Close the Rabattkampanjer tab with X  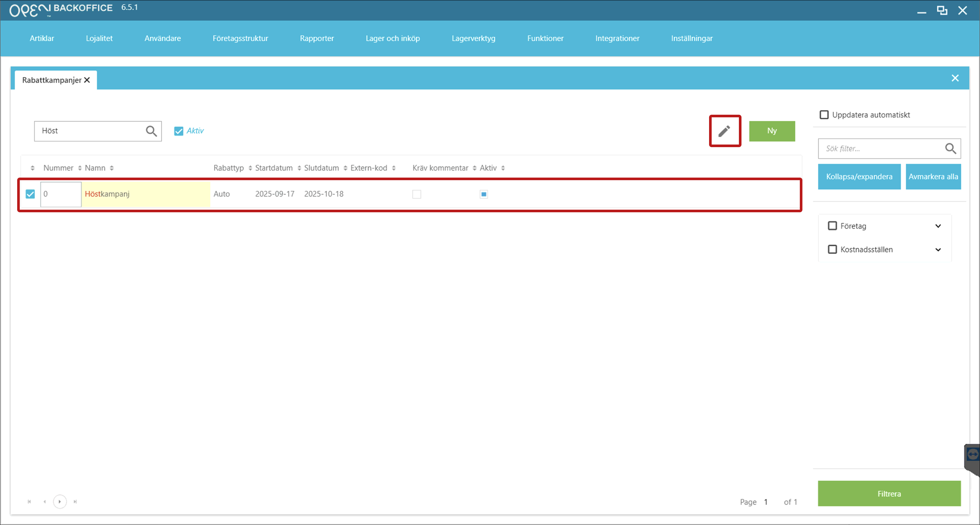coord(87,80)
